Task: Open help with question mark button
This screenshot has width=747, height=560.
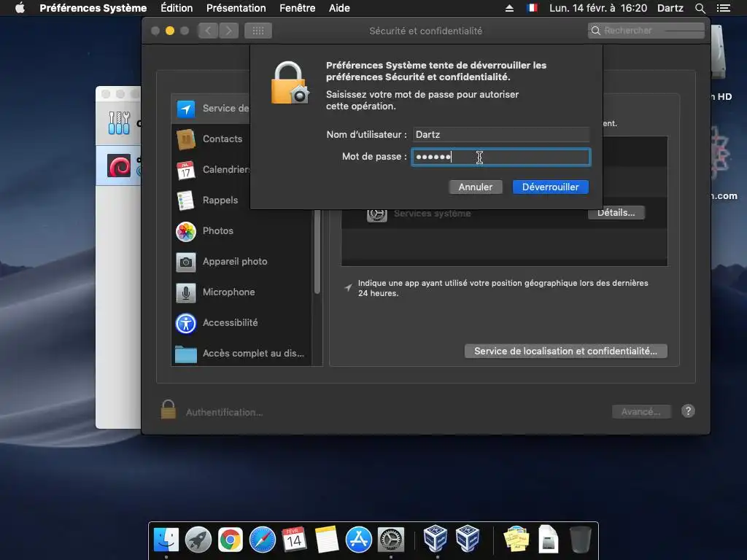Action: (x=688, y=411)
